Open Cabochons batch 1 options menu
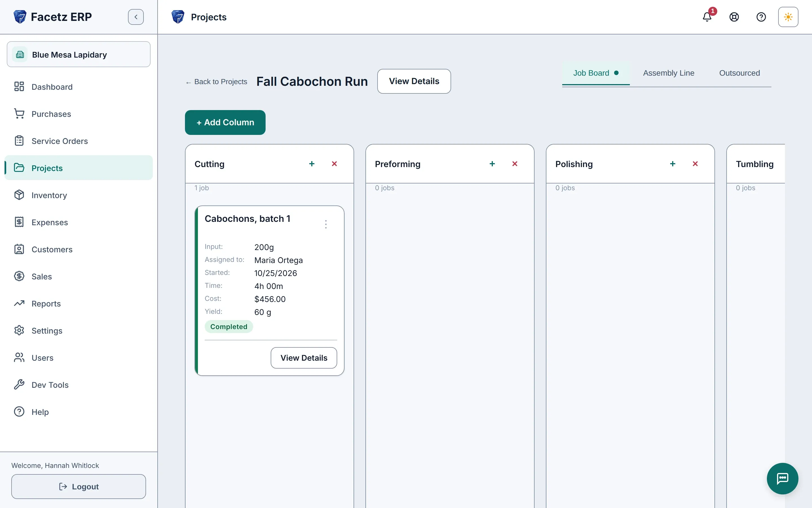This screenshot has height=508, width=812. 326,224
